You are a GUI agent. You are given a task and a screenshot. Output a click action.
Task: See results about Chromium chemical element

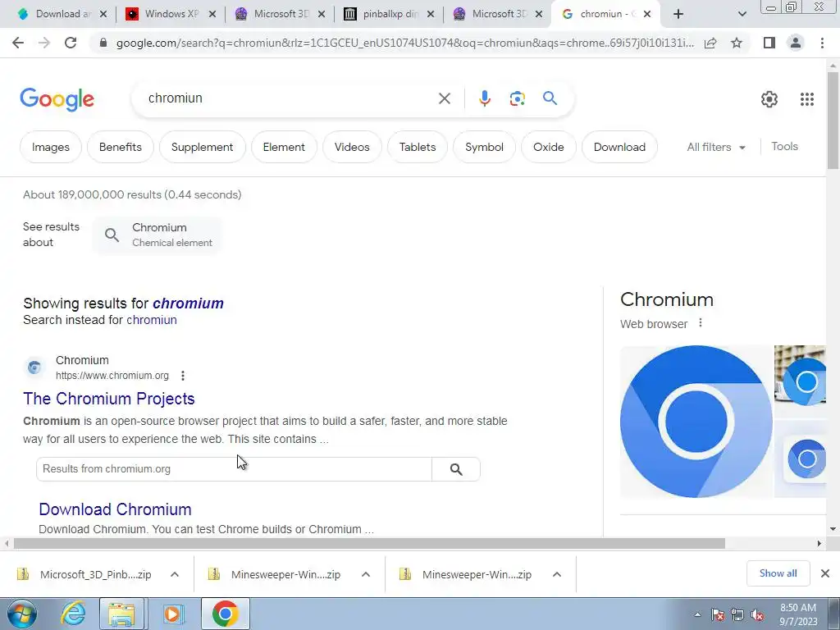(157, 235)
